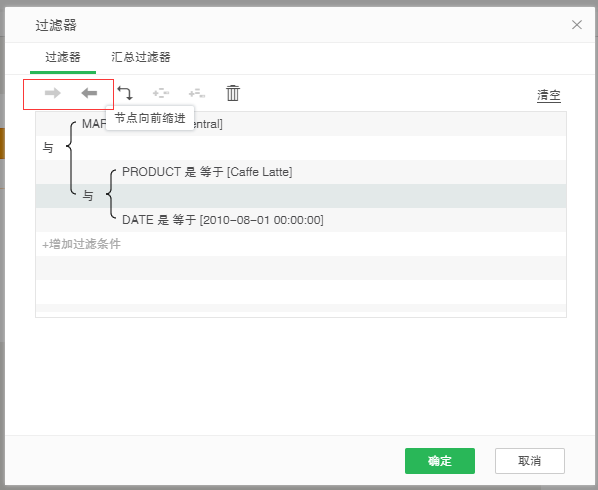598x490 pixels.
Task: Toggle the inner nested 与 operator
Action: coord(88,196)
